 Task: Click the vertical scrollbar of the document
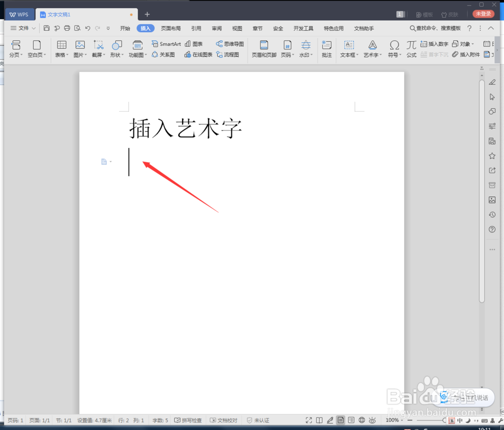point(481,191)
